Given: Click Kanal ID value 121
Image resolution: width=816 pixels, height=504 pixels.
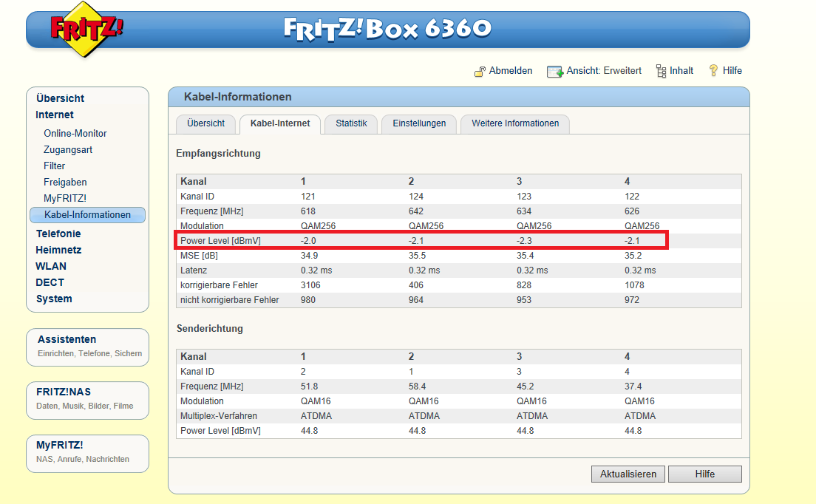Looking at the screenshot, I should [x=308, y=197].
